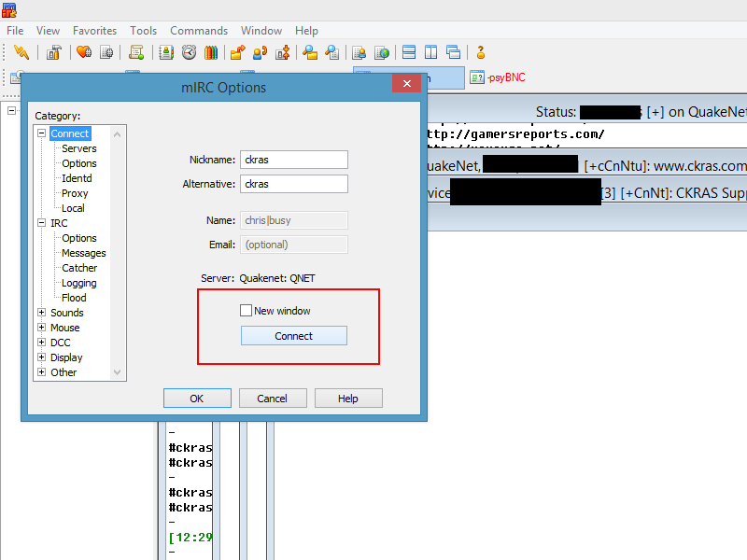
Task: Select Options under IRC category
Action: (x=79, y=238)
